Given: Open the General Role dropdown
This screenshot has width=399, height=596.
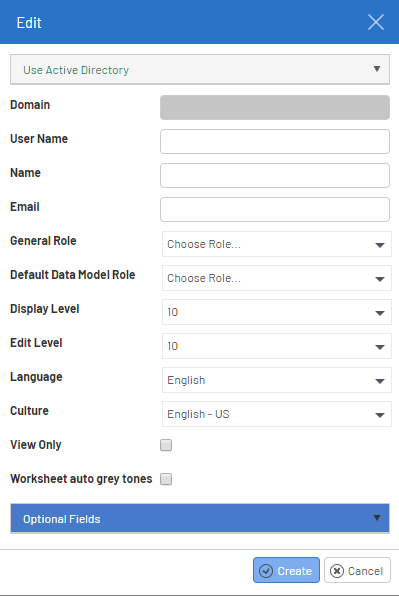Looking at the screenshot, I should pyautogui.click(x=277, y=244).
